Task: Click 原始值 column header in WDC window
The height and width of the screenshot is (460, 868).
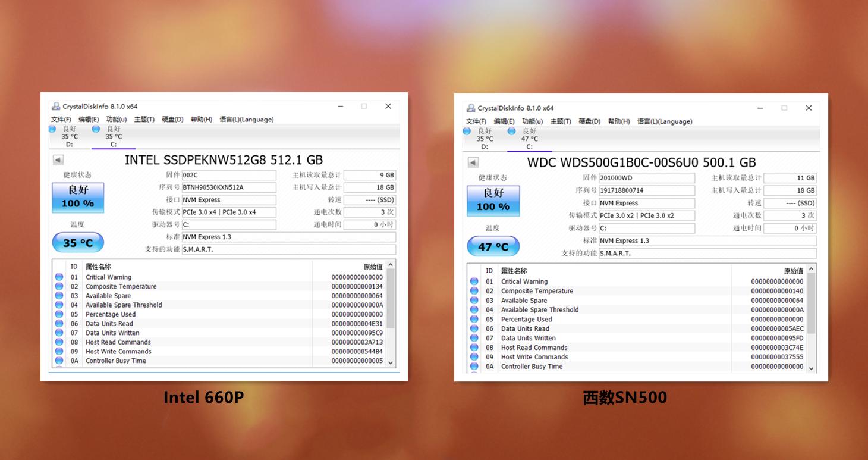Action: tap(793, 271)
